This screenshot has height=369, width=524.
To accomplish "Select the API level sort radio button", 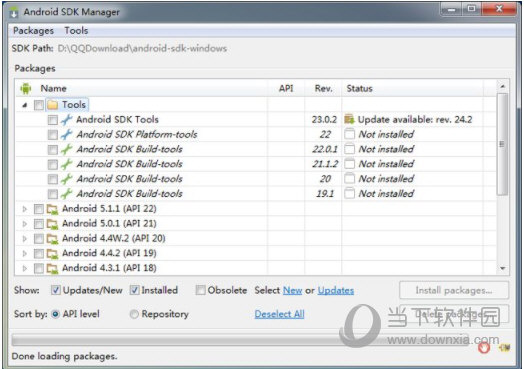I will pos(56,314).
